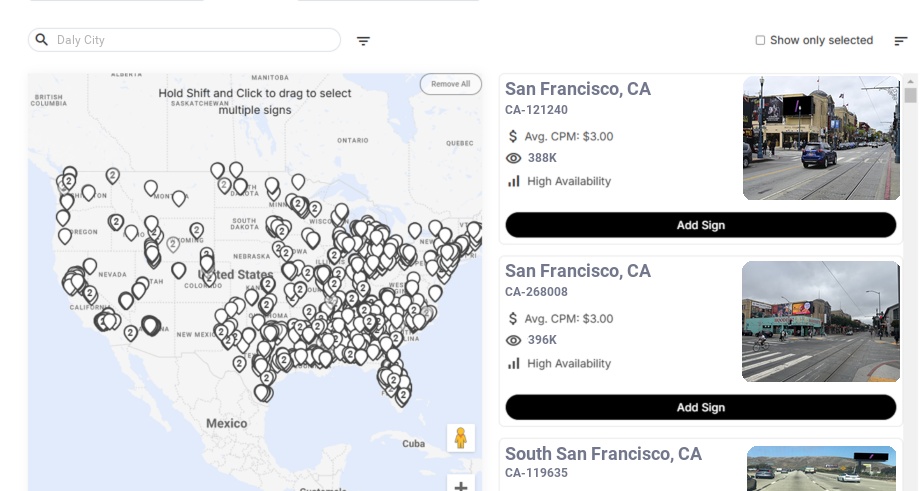Open the first San Francisco, CA-121240 title

(577, 89)
